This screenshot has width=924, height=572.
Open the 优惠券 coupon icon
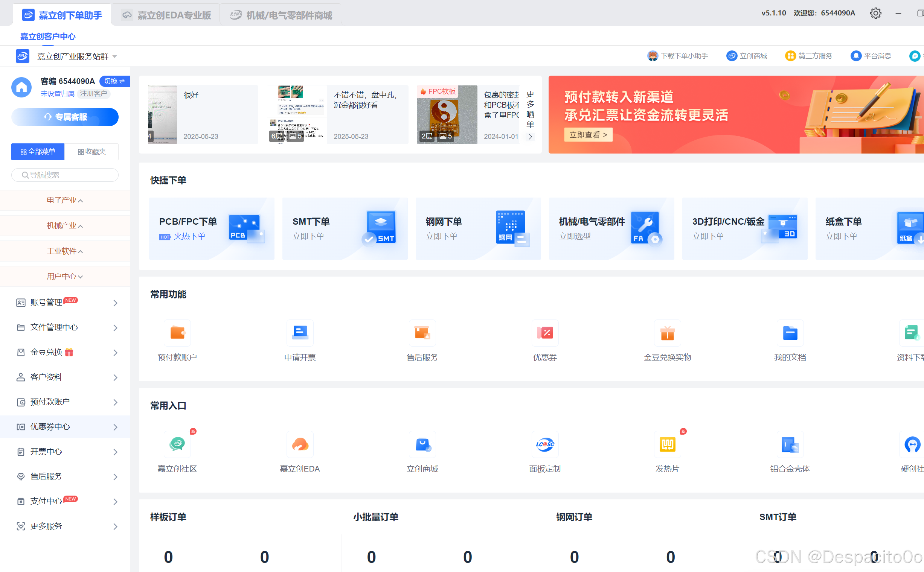[x=545, y=333]
